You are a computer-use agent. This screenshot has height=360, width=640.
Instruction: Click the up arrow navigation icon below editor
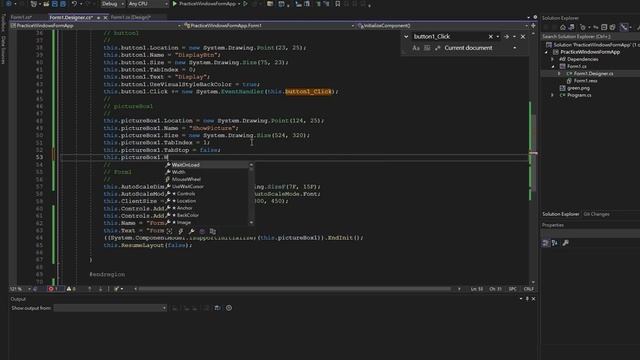(x=90, y=289)
